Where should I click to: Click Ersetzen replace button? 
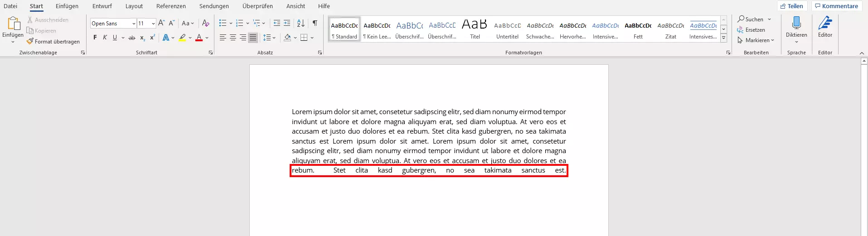[x=751, y=30]
